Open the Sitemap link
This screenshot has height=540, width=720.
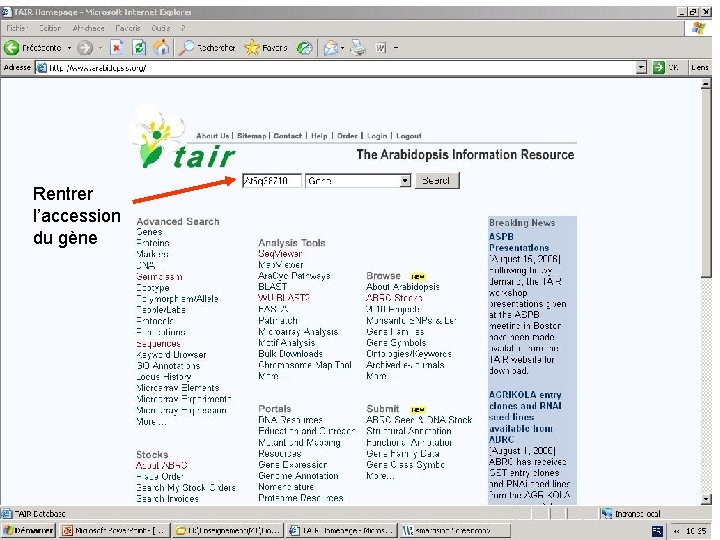tap(252, 136)
